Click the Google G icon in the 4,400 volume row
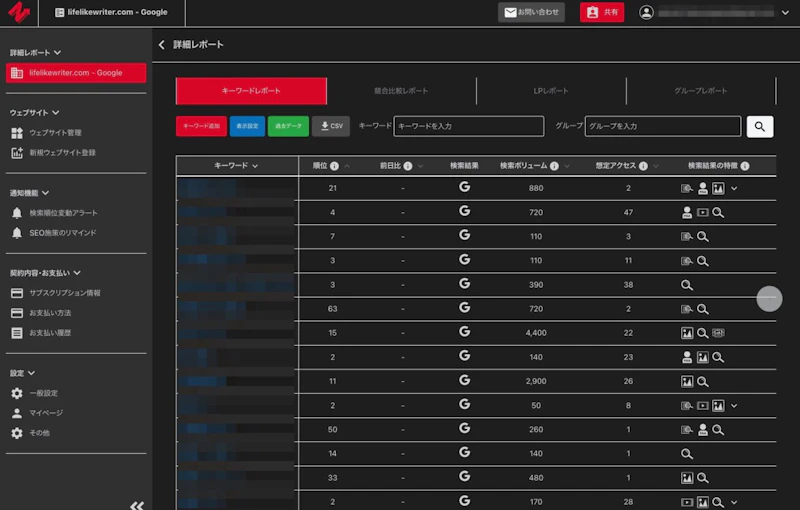This screenshot has height=510, width=800. click(464, 332)
